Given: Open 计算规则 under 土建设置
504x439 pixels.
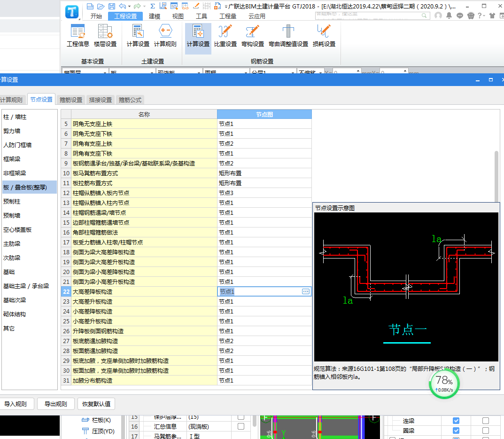Looking at the screenshot, I should coord(165,36).
